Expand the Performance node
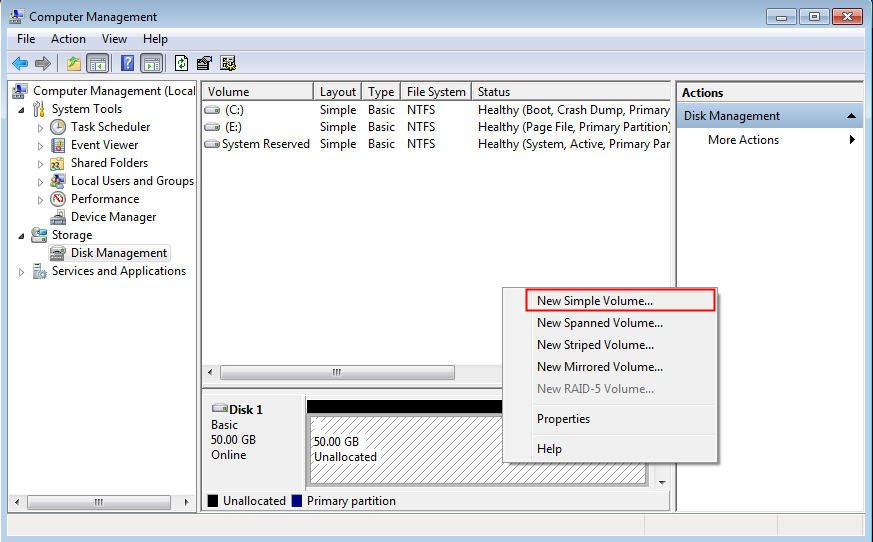This screenshot has width=873, height=542. (40, 200)
